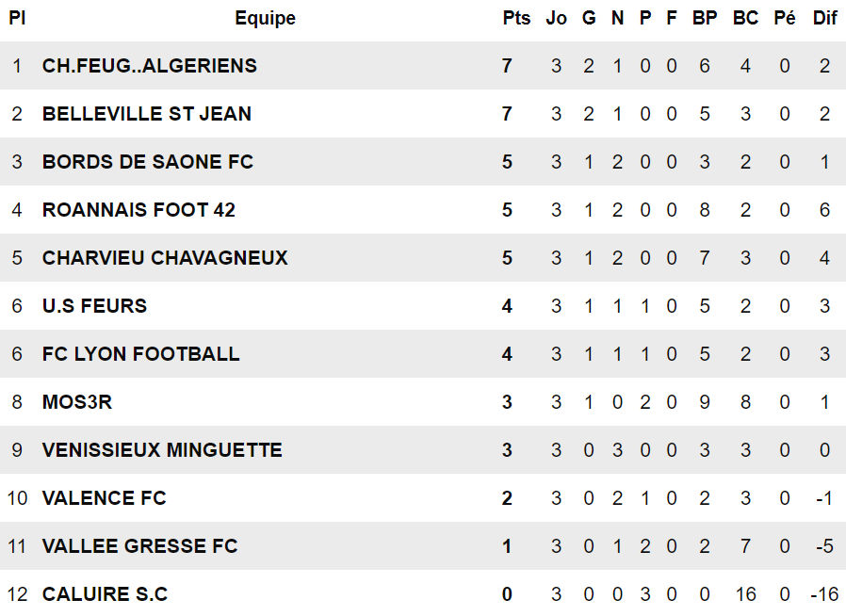Select the U.S FEURS team row
The width and height of the screenshot is (846, 616).
pyautogui.click(x=94, y=306)
